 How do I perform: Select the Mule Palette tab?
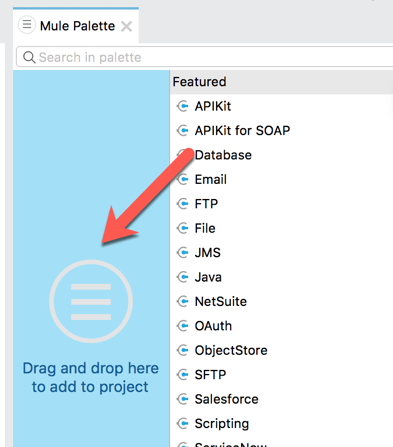point(76,25)
